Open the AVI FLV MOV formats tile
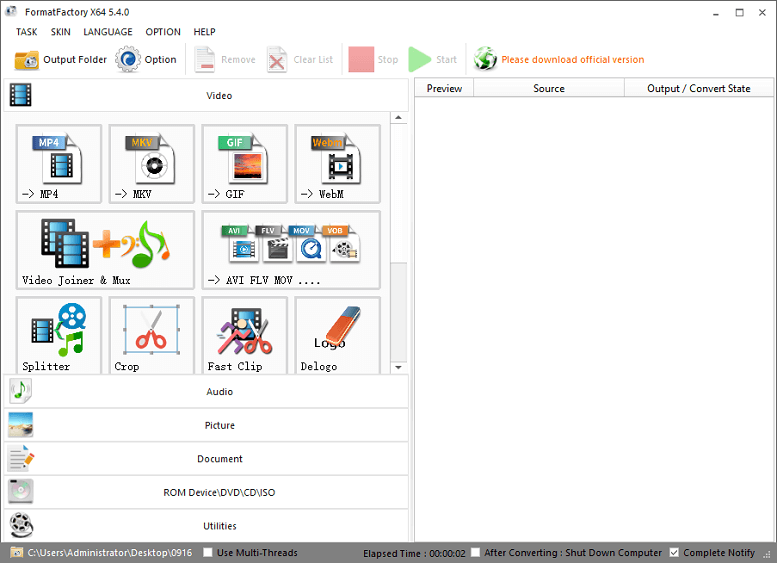 click(291, 250)
